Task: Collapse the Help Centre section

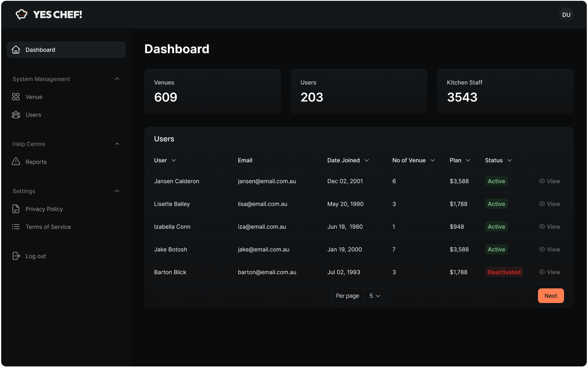Action: [x=117, y=144]
